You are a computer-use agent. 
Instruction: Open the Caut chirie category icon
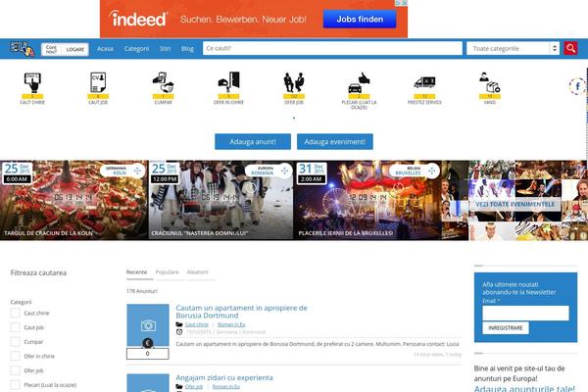point(32,82)
